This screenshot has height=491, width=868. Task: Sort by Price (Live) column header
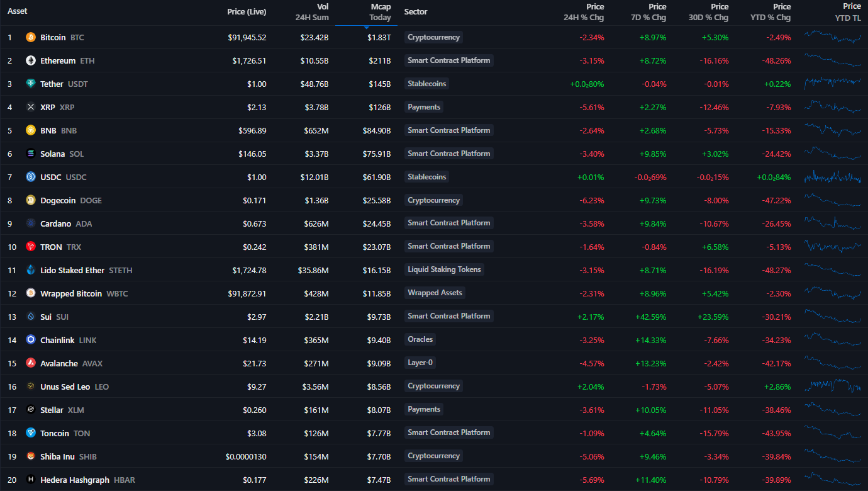(247, 12)
